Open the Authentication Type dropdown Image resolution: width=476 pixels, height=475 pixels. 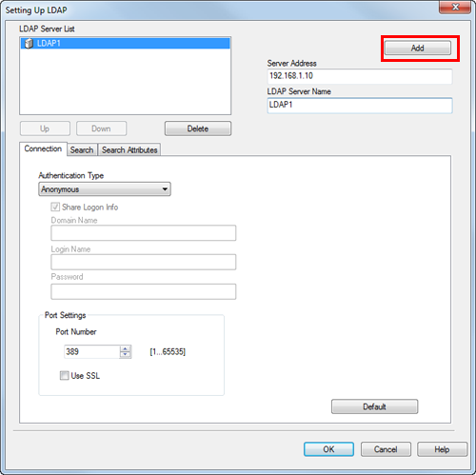pos(105,189)
